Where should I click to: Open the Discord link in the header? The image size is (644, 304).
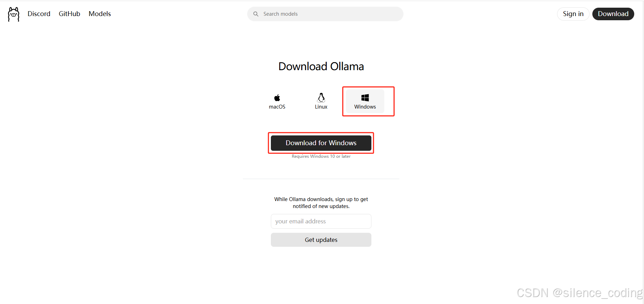point(39,14)
